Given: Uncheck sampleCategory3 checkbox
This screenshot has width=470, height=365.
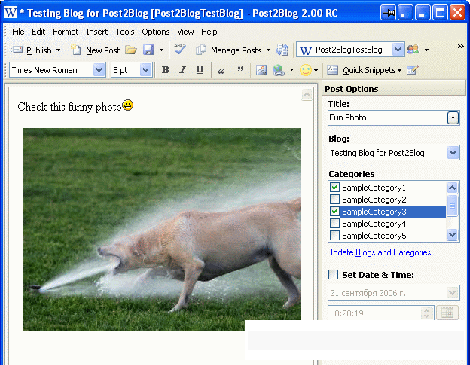Looking at the screenshot, I should pyautogui.click(x=335, y=211).
